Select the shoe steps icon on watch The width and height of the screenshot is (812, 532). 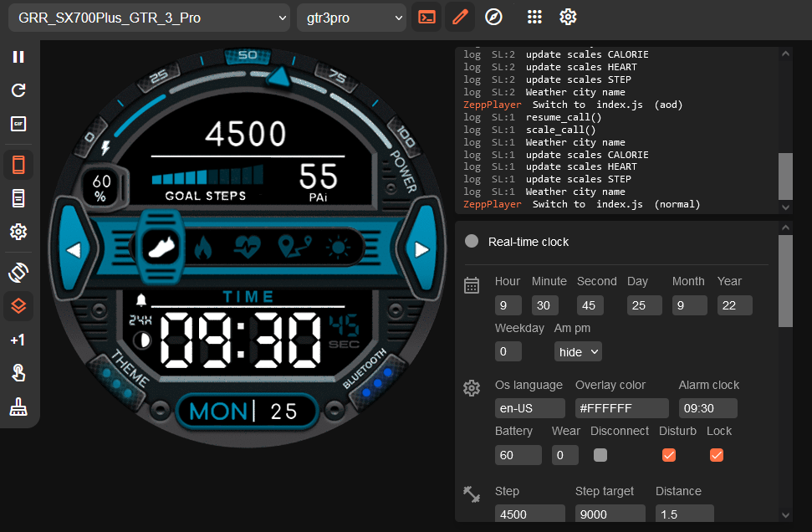(161, 247)
